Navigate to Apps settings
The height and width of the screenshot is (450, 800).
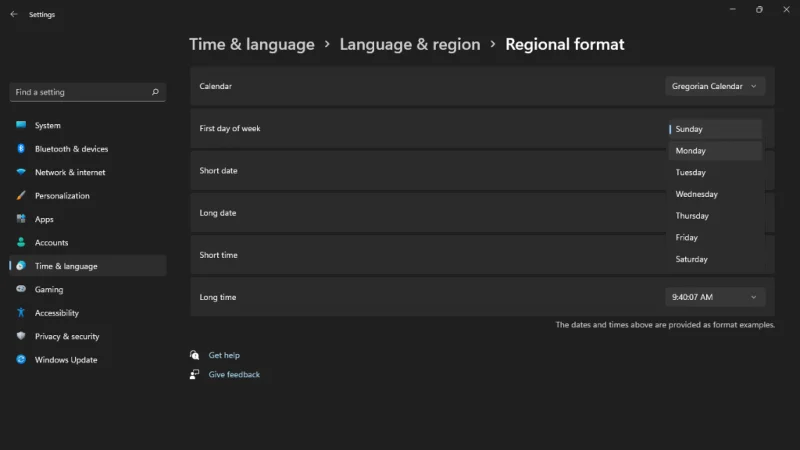[x=88, y=219]
